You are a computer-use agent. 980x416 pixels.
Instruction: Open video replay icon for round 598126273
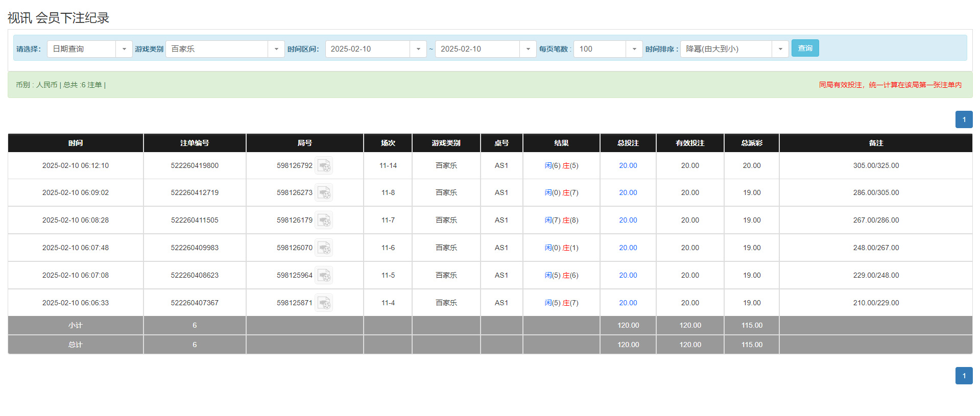coord(324,193)
